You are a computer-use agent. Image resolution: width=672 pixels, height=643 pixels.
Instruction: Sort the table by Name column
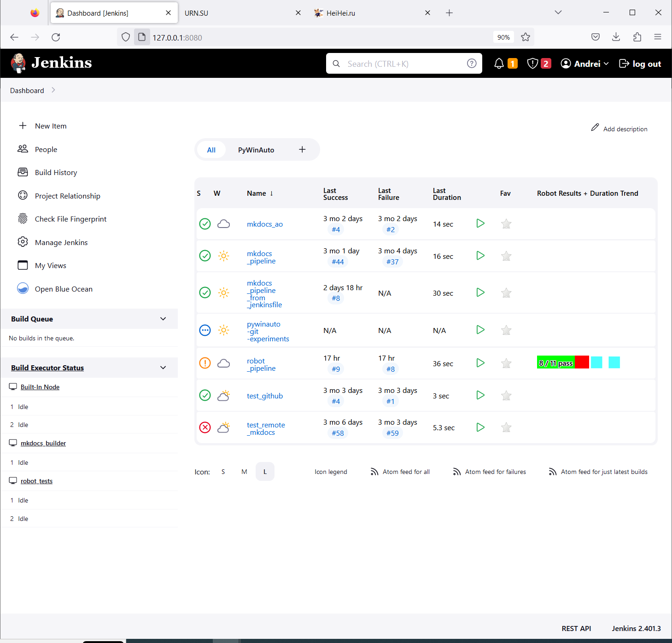260,193
